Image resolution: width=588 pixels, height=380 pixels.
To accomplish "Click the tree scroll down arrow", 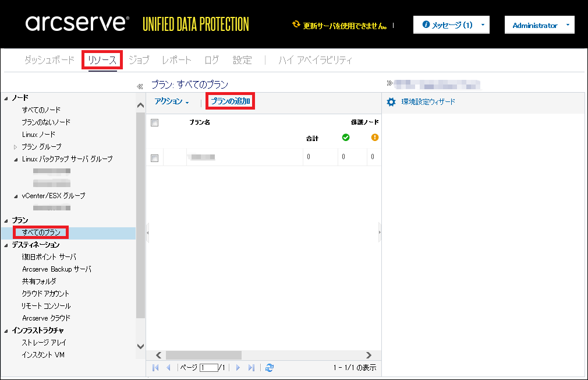I will [141, 346].
